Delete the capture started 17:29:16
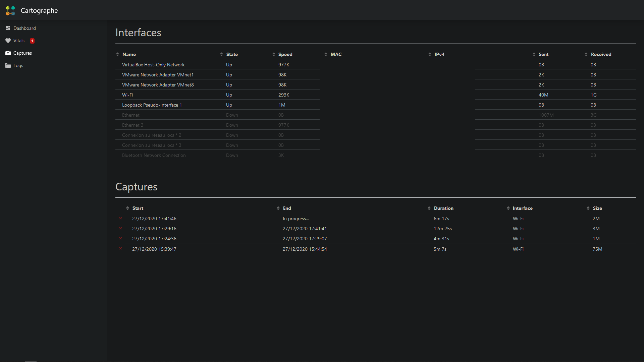This screenshot has width=644, height=362. [121, 228]
